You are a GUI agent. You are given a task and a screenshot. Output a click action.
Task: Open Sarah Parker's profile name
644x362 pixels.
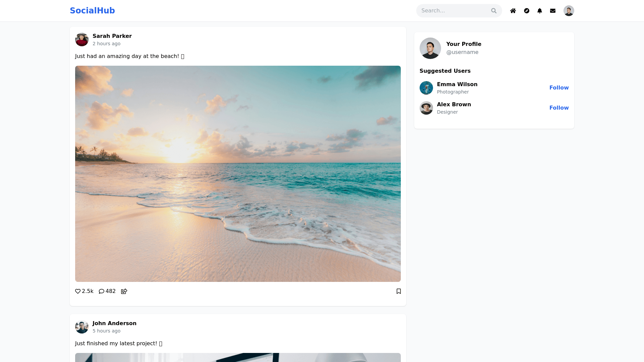[112, 36]
